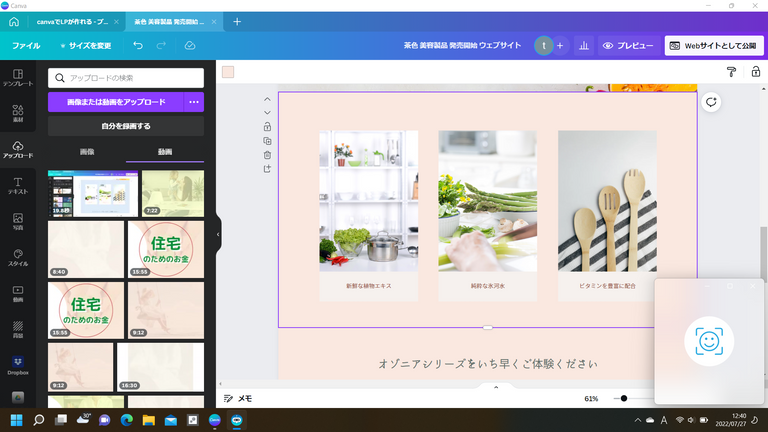Screen dimensions: 768x432
Task: Open the insights bar chart icon
Action: tap(584, 46)
